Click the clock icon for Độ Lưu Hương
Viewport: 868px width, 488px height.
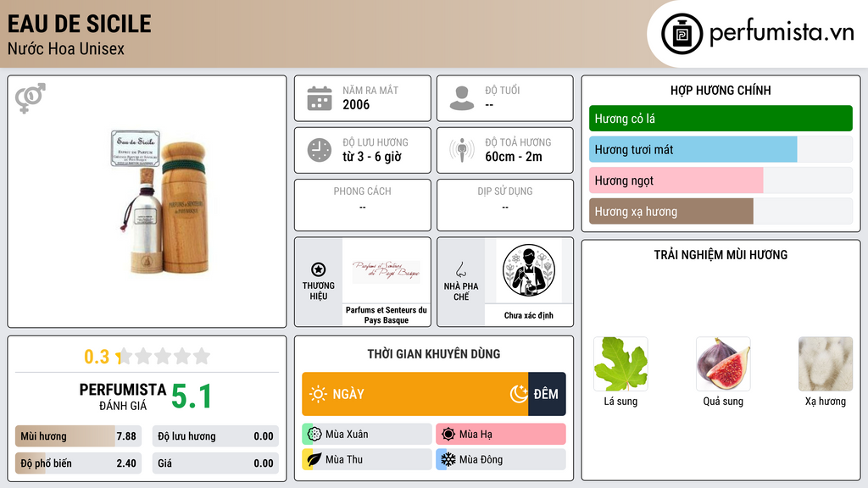tap(320, 150)
